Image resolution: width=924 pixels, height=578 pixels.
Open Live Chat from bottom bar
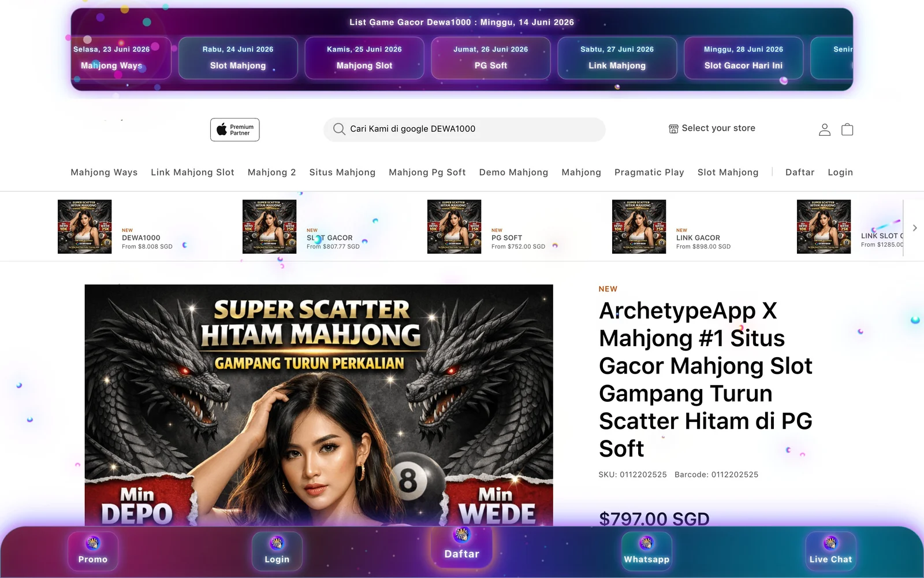[x=831, y=551]
